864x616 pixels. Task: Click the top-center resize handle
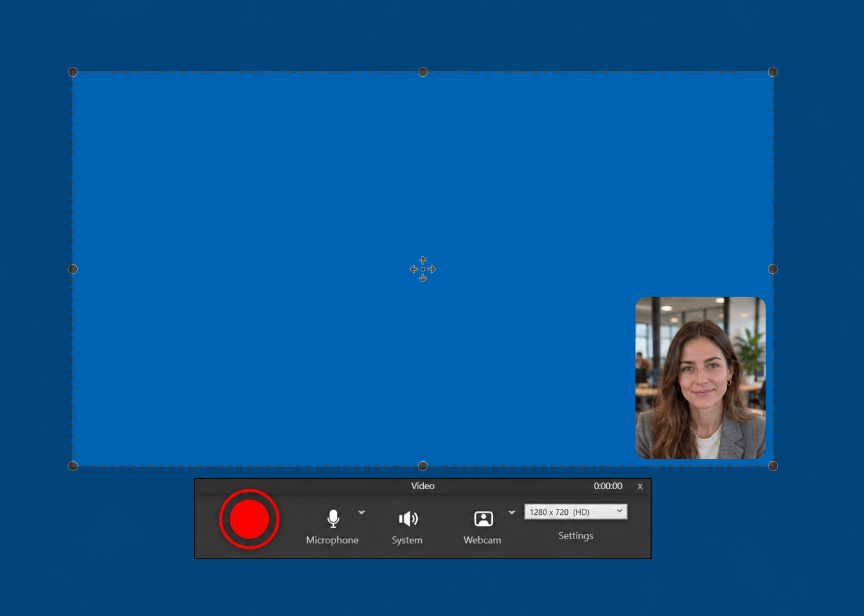coord(423,72)
